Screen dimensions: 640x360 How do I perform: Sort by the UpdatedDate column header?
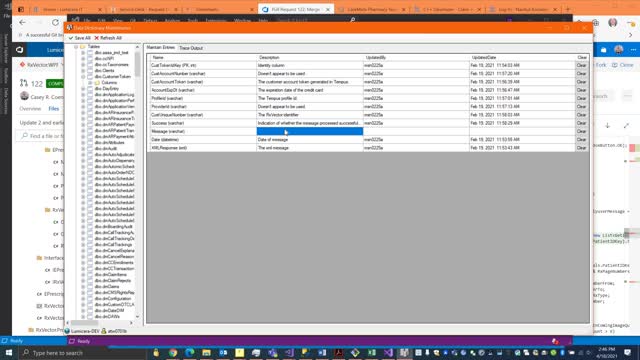click(x=522, y=58)
